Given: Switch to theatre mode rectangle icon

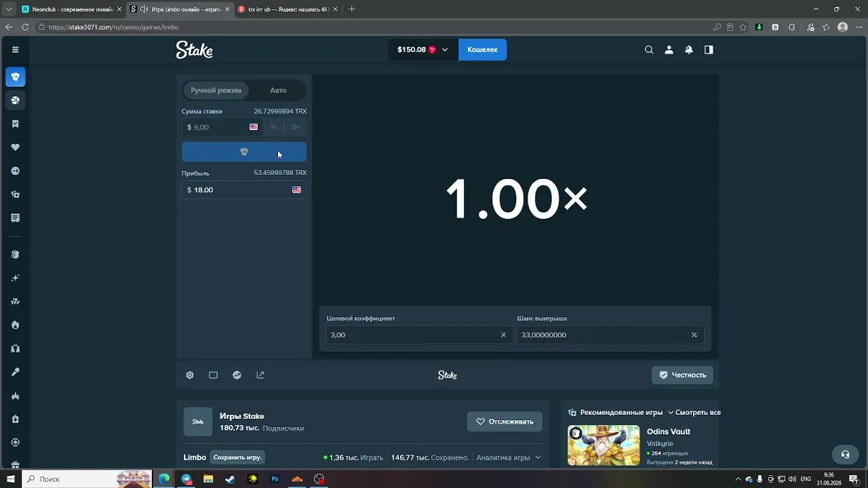Looking at the screenshot, I should pyautogui.click(x=213, y=375).
